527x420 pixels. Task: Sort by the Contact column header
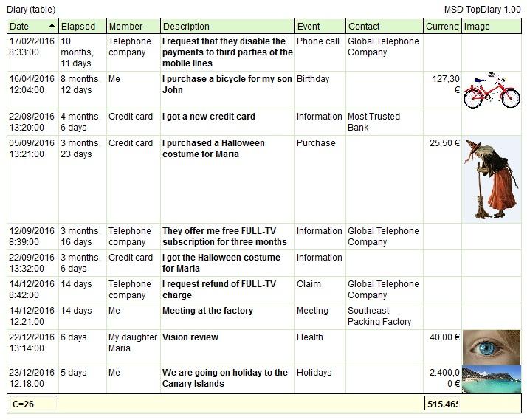385,27
